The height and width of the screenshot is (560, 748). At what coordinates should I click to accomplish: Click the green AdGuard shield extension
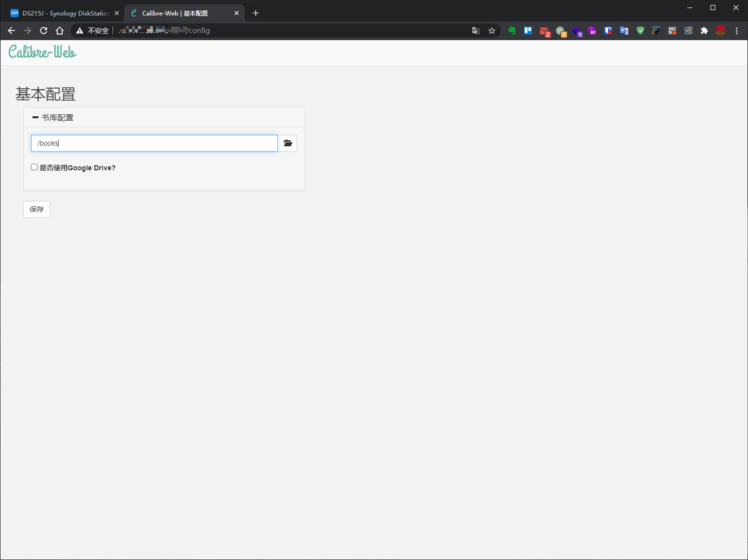pos(640,31)
